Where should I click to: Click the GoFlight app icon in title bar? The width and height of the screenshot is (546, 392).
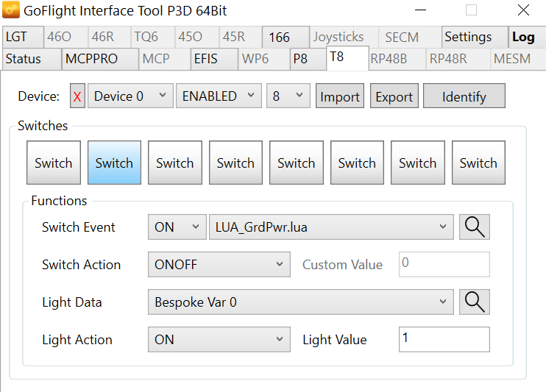pos(12,11)
